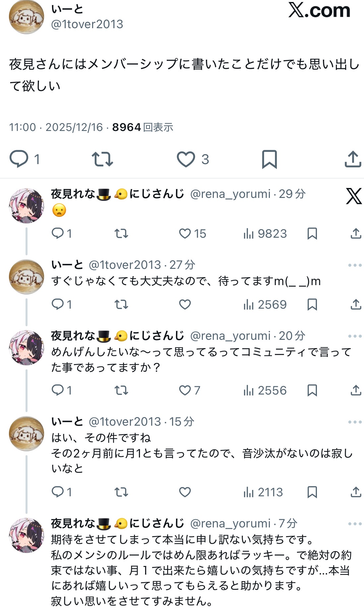Reply to the main post by いーと
This screenshot has width=364, height=611.
(19, 159)
